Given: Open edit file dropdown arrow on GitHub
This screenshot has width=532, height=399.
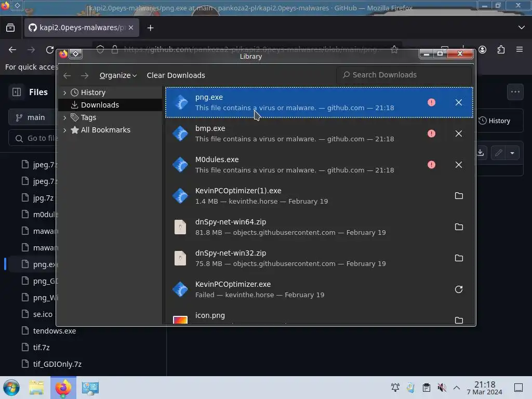Looking at the screenshot, I should click(512, 153).
